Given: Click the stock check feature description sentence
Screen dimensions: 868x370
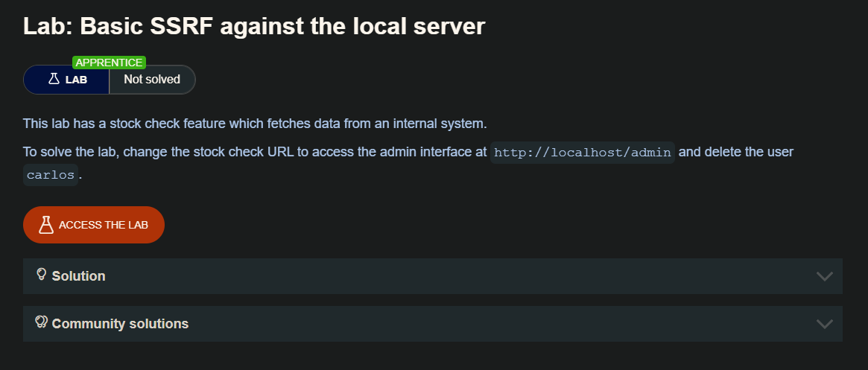Looking at the screenshot, I should (254, 123).
